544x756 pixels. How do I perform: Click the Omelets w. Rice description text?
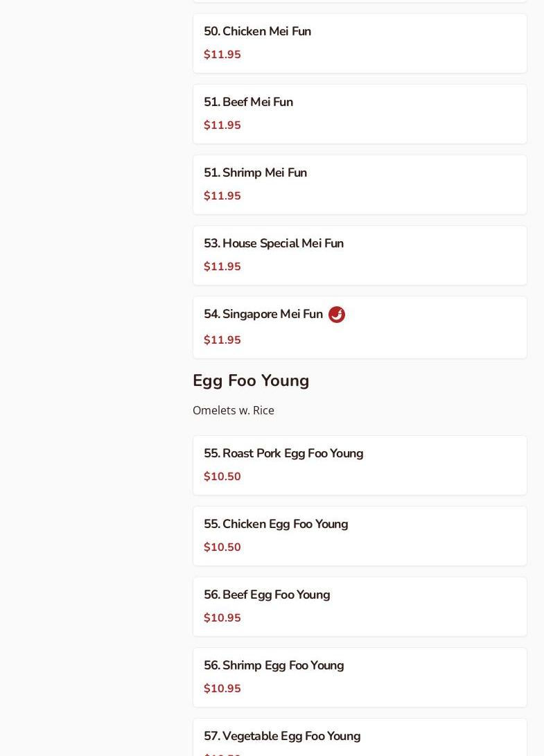(234, 410)
